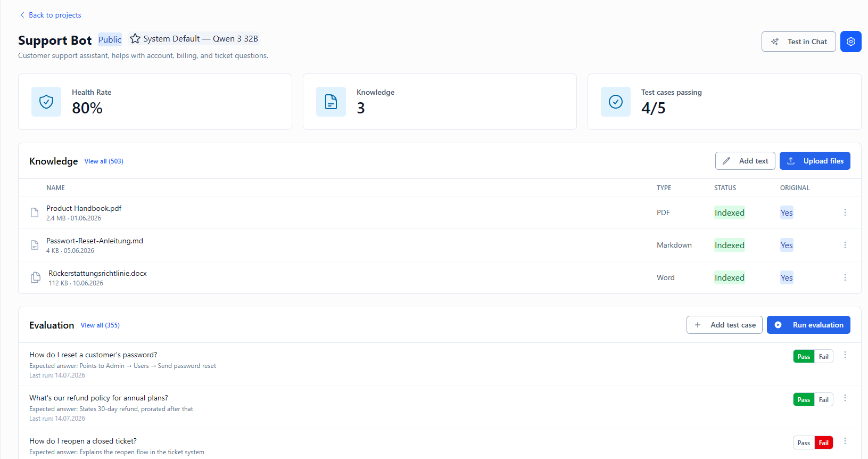Open the Product Handbook.pdf row options menu
This screenshot has width=868, height=459.
click(x=845, y=212)
